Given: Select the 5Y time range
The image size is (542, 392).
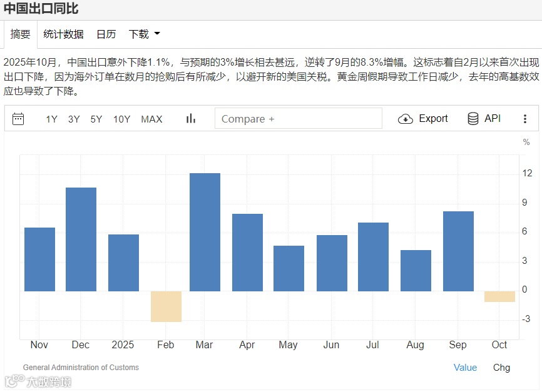Looking at the screenshot, I should 96,119.
